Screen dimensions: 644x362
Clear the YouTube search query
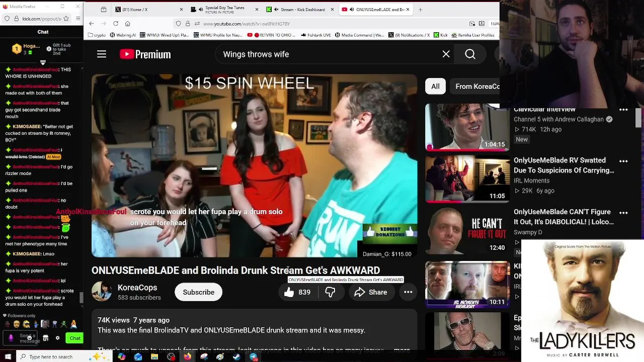click(446, 54)
